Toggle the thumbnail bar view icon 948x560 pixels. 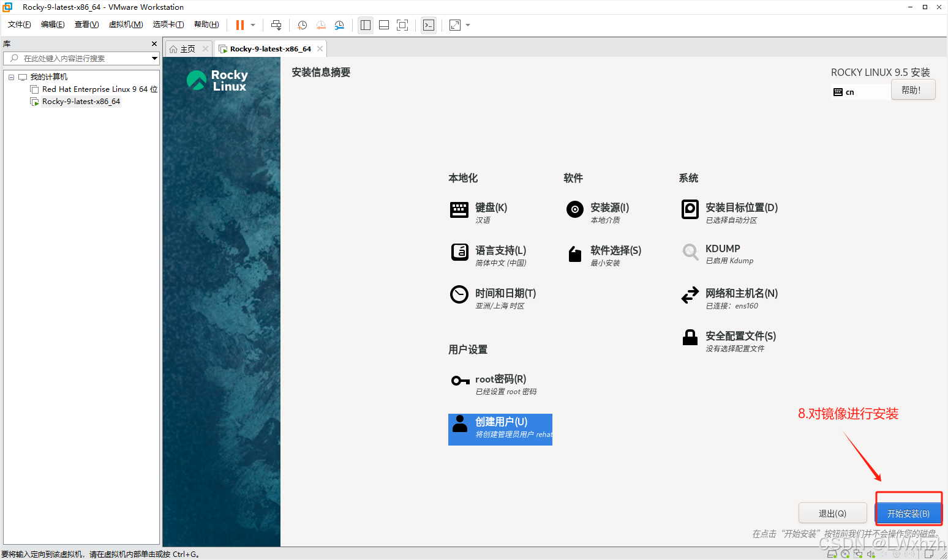[384, 25]
